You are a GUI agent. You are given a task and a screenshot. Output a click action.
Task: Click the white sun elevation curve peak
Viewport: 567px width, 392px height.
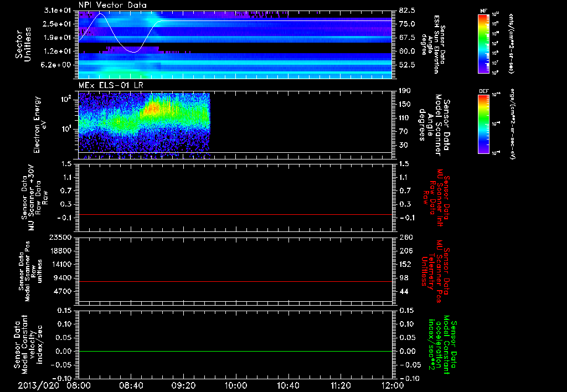[x=100, y=14]
